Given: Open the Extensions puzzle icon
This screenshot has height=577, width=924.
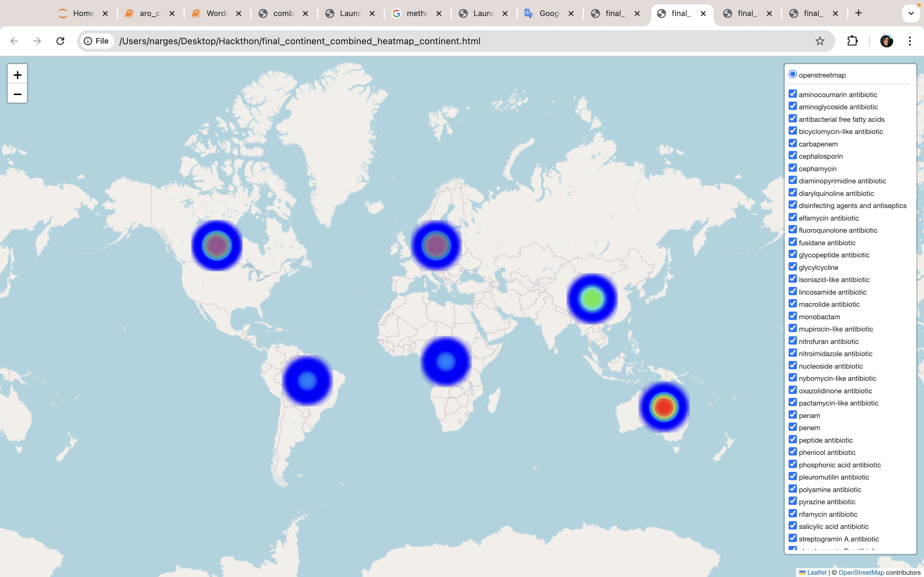Looking at the screenshot, I should [x=852, y=41].
